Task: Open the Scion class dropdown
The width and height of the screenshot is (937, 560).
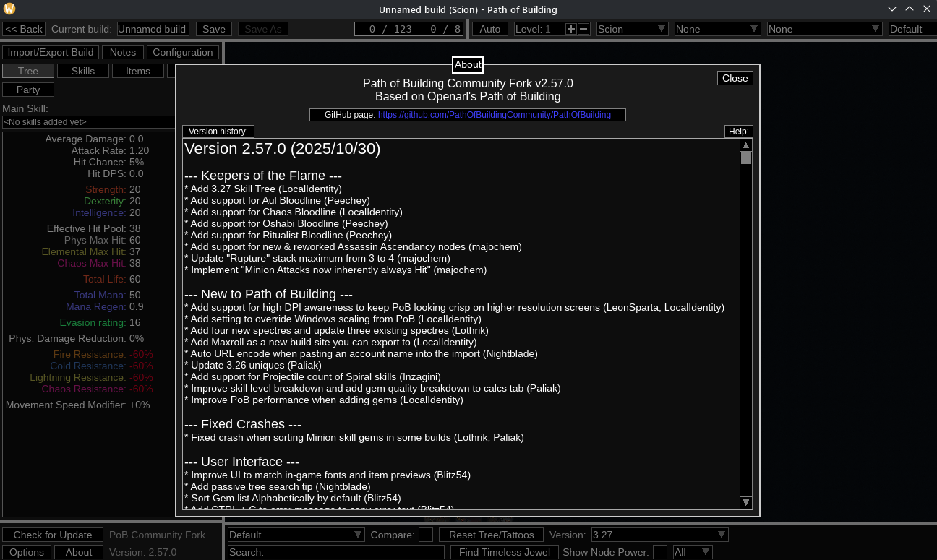Action: click(x=633, y=29)
